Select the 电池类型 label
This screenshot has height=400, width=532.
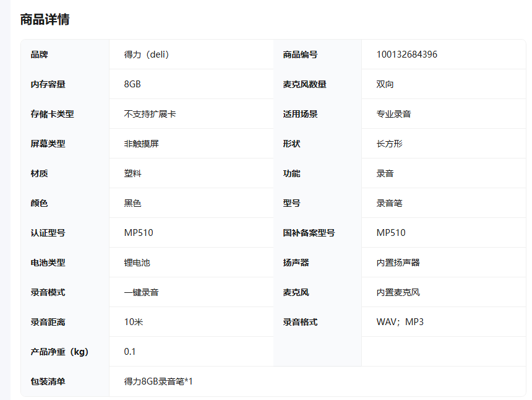tap(48, 263)
